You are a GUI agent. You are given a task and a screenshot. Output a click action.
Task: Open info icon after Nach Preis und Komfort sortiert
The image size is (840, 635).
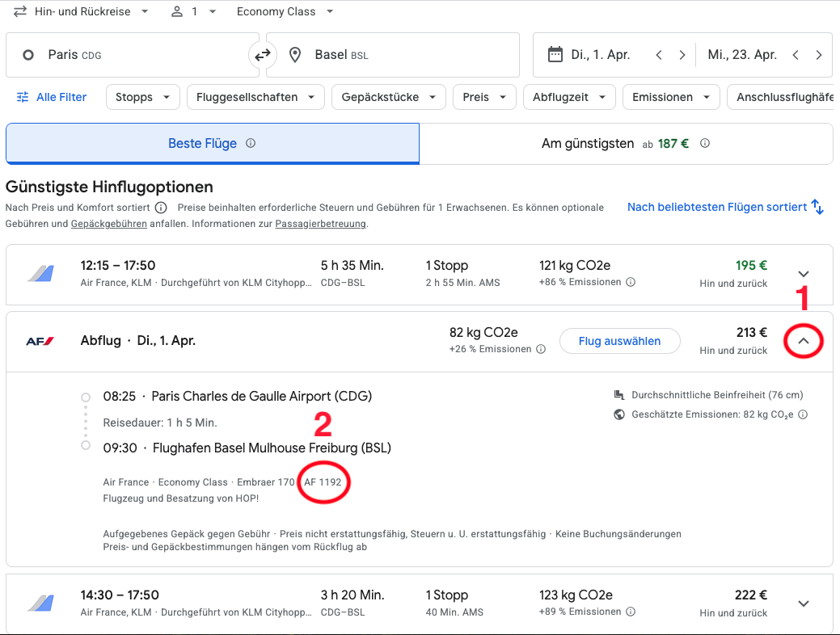(x=161, y=208)
